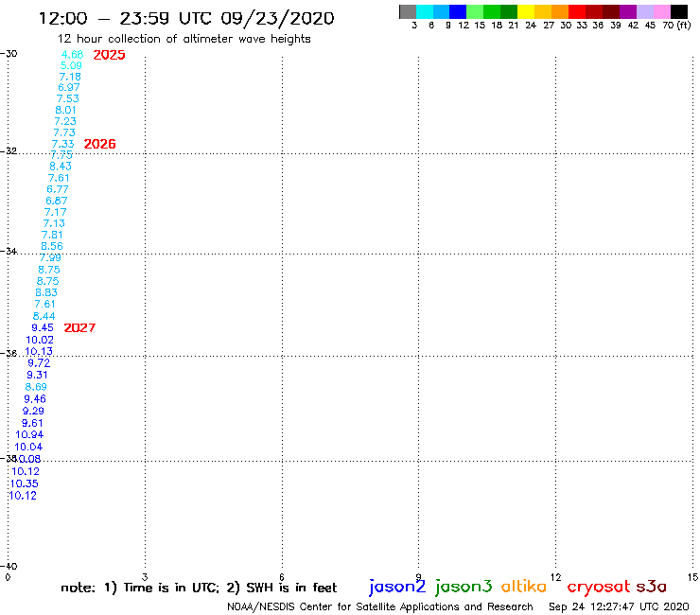Screen dimensions: 700x615
Task: Select the 10.02 wave height
Action: (x=40, y=340)
